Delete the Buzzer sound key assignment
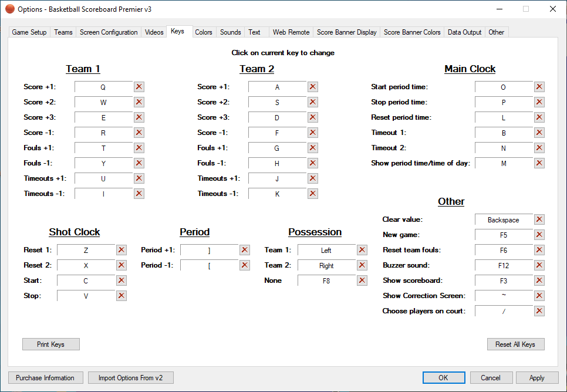Screen dimensions: 567x392 539,265
